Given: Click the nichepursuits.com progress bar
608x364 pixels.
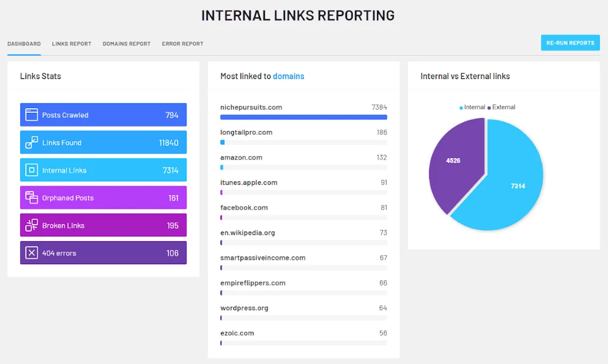Looking at the screenshot, I should point(303,117).
